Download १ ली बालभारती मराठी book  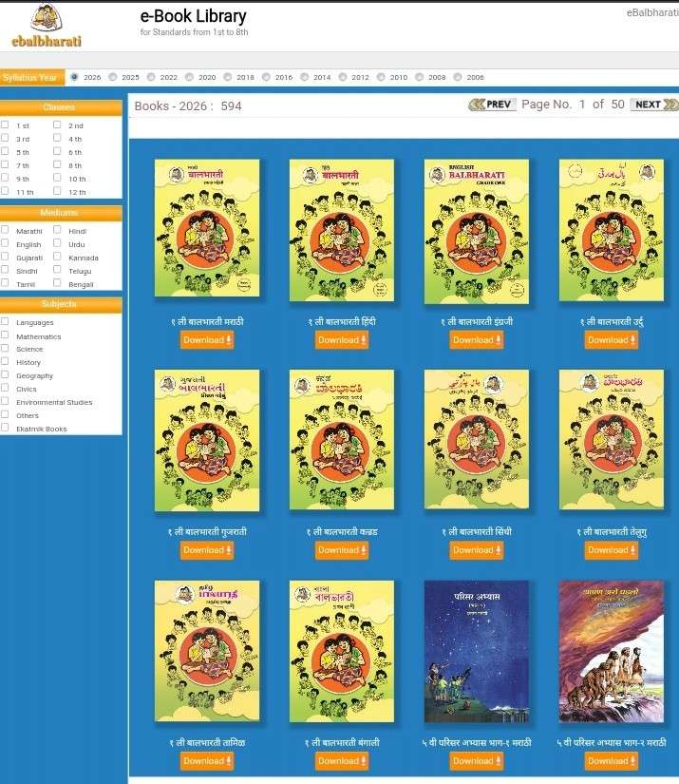[207, 340]
